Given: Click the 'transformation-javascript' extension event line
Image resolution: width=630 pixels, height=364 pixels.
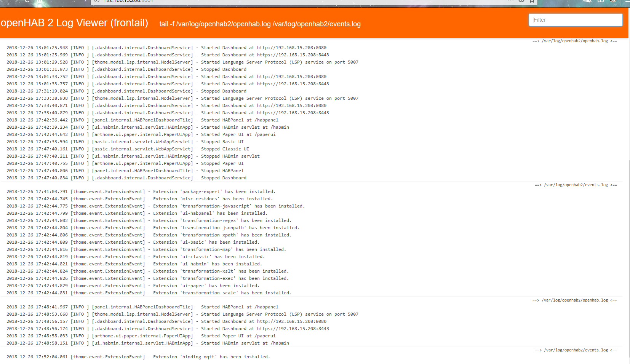Looking at the screenshot, I should 155,206.
